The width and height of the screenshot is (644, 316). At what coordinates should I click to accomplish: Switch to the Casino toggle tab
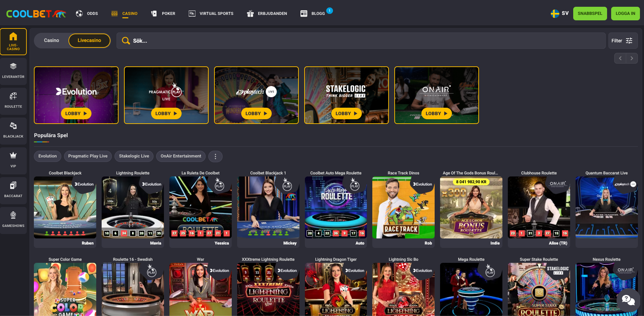[x=51, y=41]
